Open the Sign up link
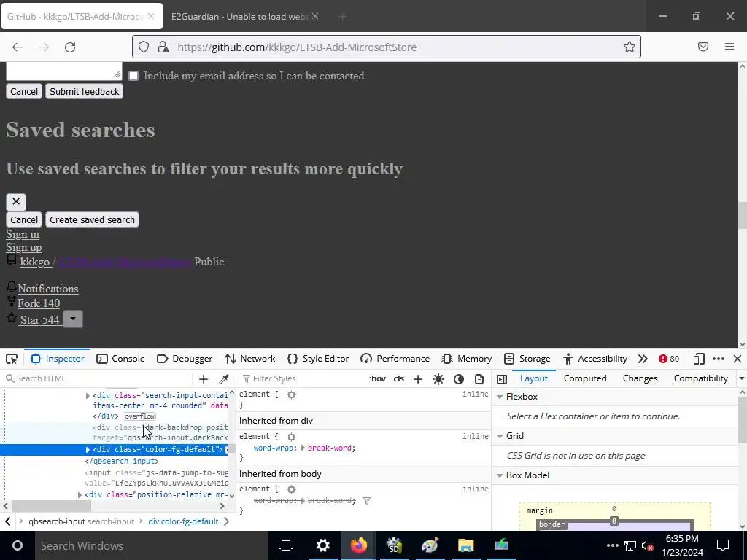 coord(24,248)
